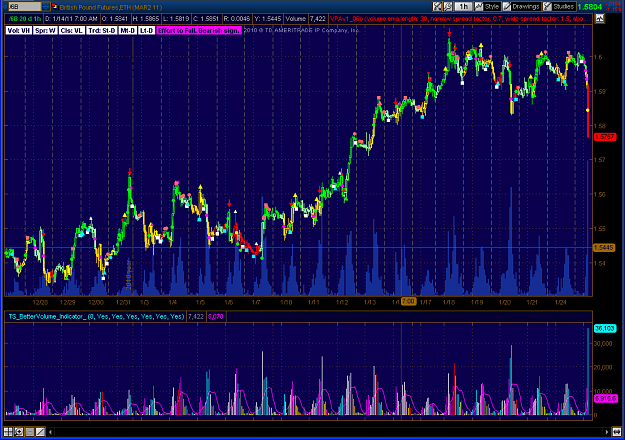This screenshot has height=440, width=625.
Task: Open the symbol dropdown arrow next to /6B
Action: (46, 7)
